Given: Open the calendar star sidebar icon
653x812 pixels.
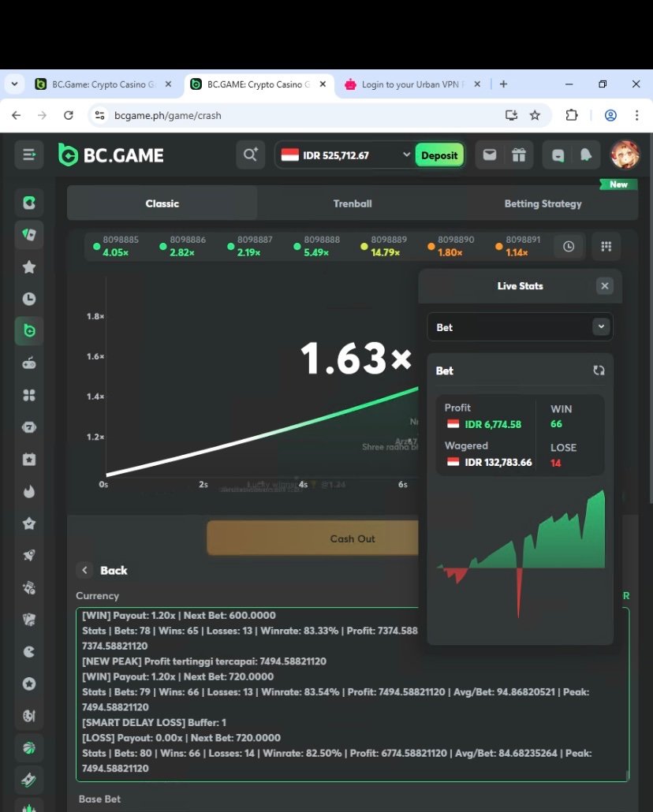Looking at the screenshot, I should point(29,460).
